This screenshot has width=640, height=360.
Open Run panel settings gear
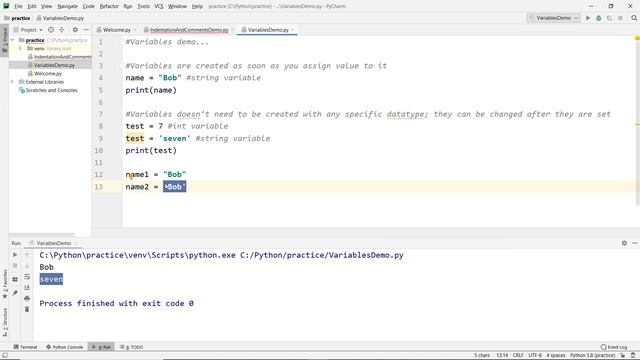point(624,243)
